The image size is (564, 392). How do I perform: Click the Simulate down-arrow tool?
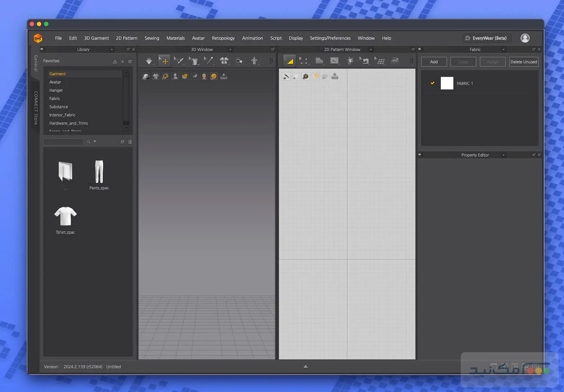tap(149, 61)
